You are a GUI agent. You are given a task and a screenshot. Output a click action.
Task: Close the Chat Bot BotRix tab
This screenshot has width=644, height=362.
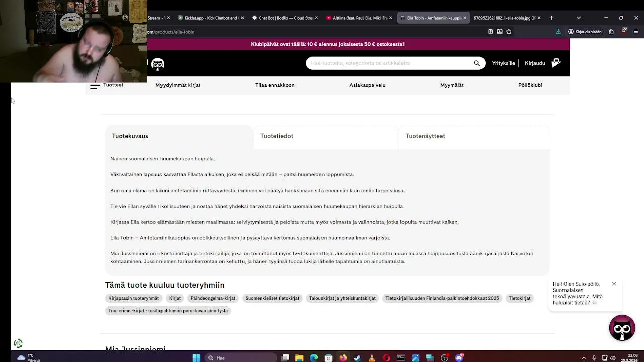[316, 18]
